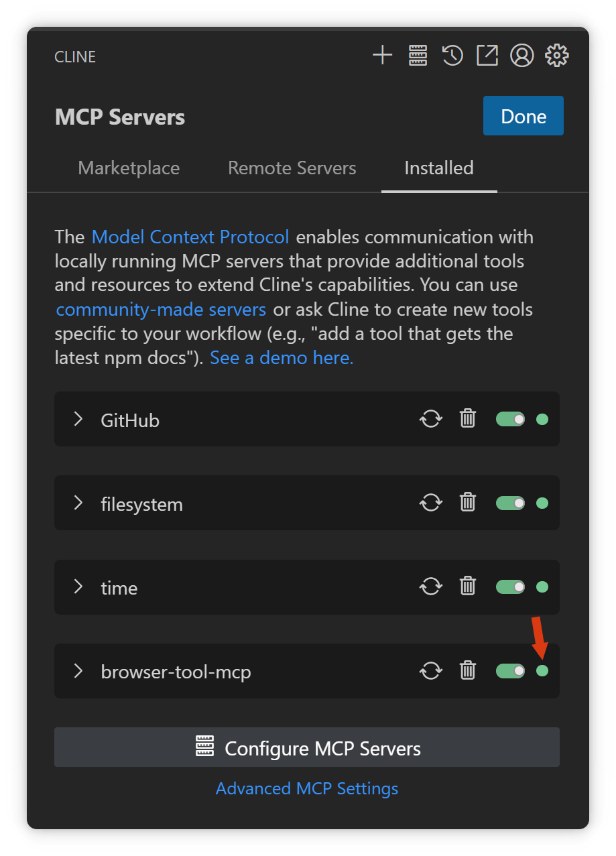Viewport: 616px width, 856px height.
Task: Click the open-in-editor popout icon
Action: (x=487, y=55)
